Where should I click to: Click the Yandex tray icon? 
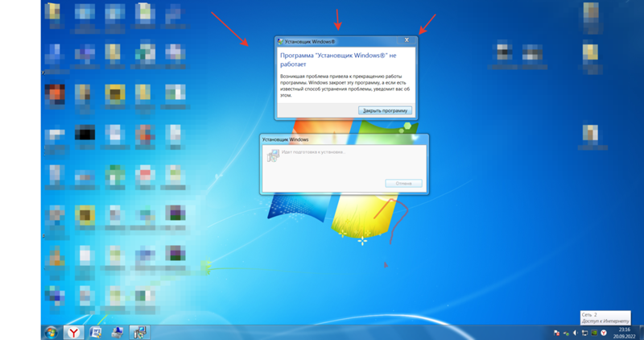click(x=604, y=333)
